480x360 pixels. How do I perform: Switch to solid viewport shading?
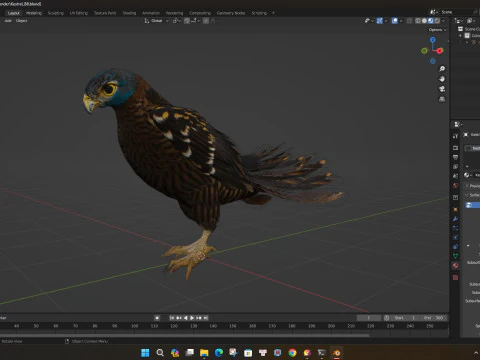pos(424,21)
